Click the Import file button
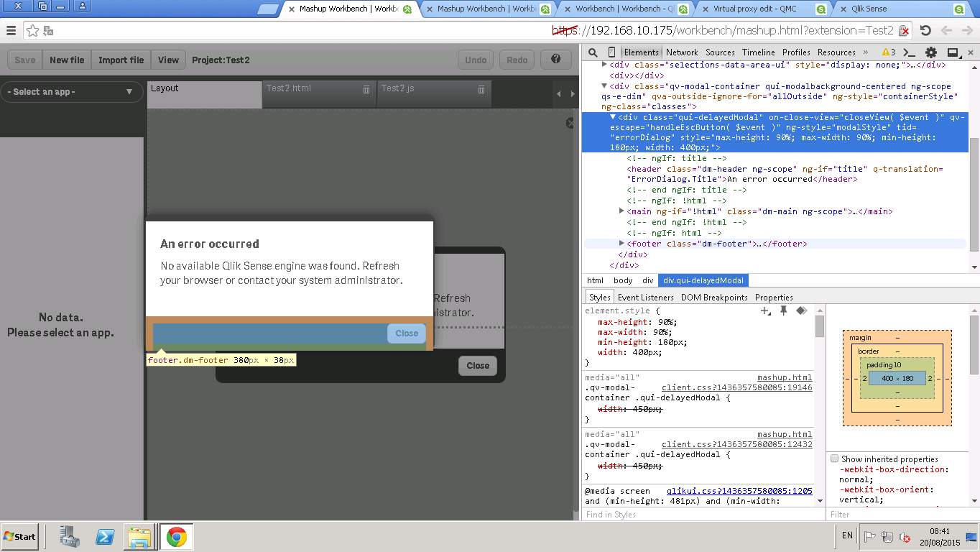 tap(121, 60)
